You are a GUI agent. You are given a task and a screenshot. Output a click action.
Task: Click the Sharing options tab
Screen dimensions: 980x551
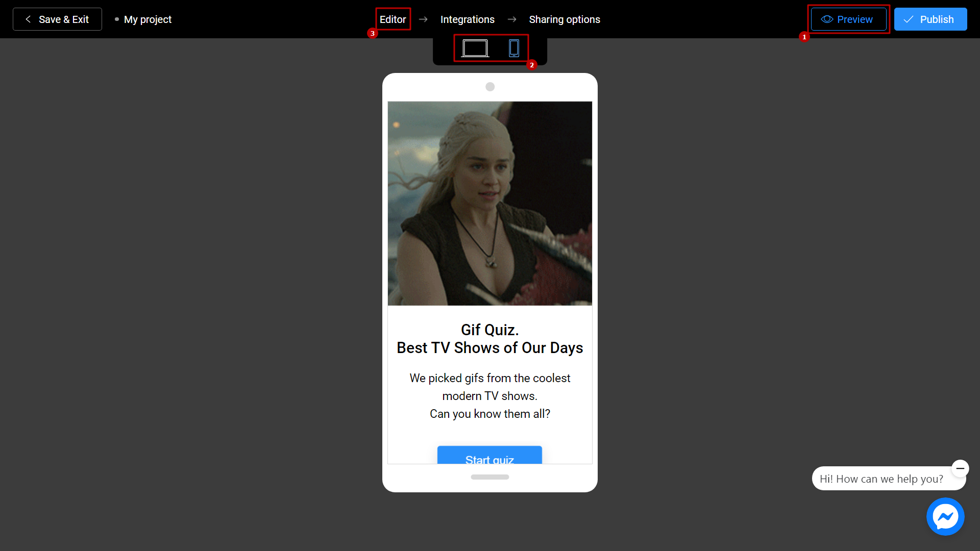(x=565, y=19)
